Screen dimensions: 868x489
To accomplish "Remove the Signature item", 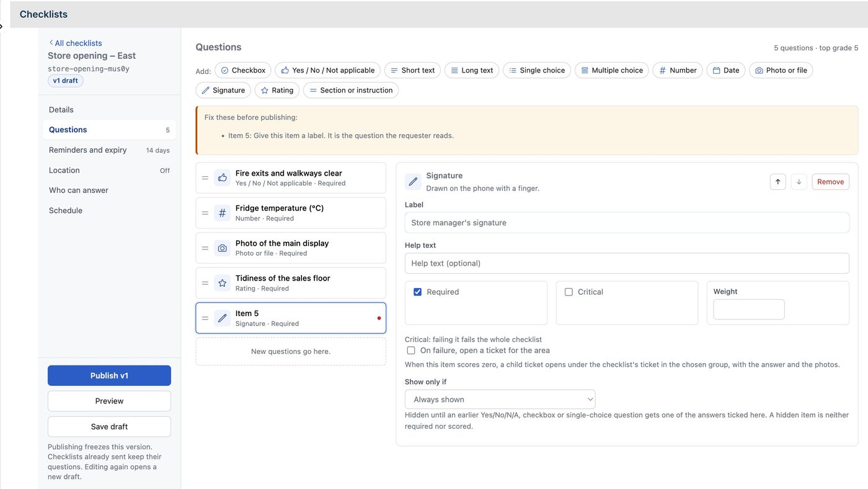I will coord(830,182).
